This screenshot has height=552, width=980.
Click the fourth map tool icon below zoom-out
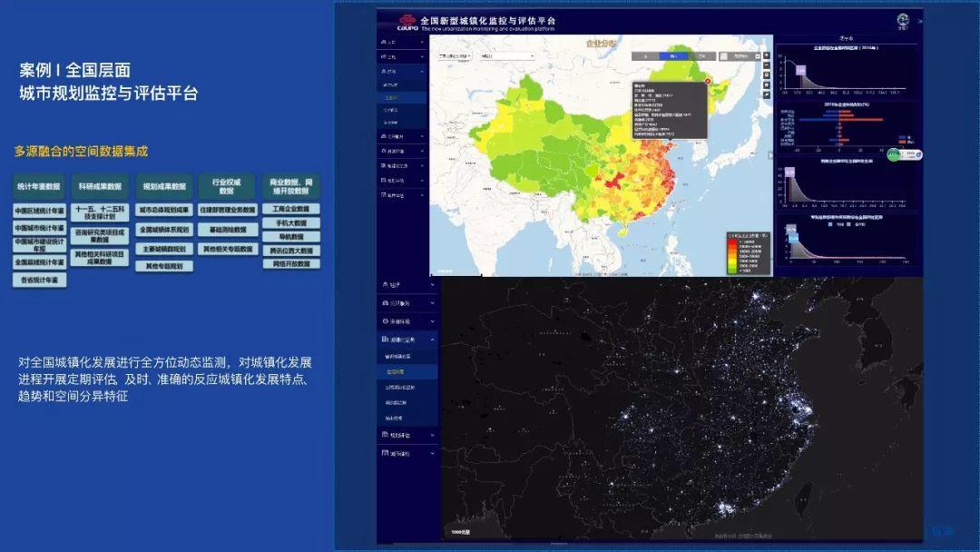[767, 85]
